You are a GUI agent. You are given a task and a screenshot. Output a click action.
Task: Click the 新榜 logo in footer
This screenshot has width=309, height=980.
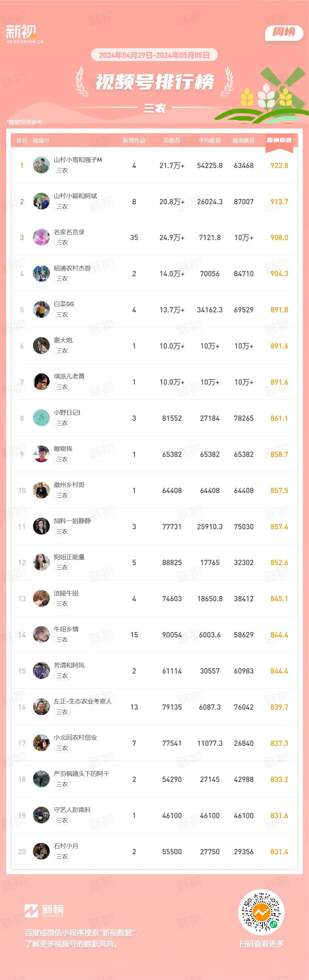click(44, 910)
